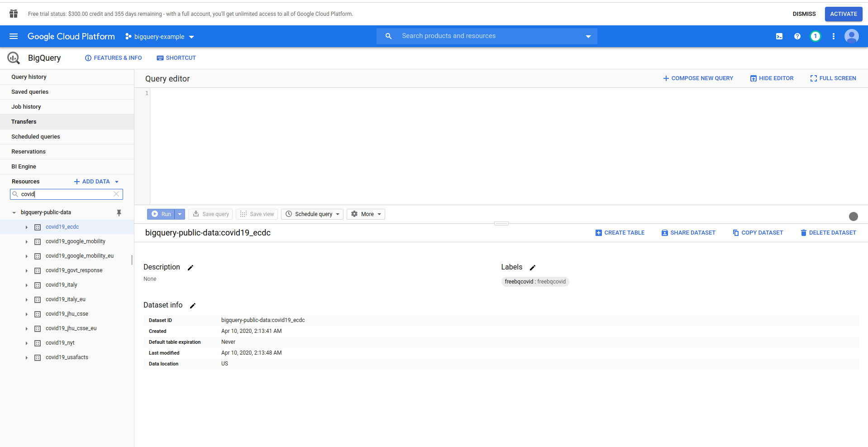Expand the search bar dropdown arrow
The height and width of the screenshot is (447, 868).
588,36
